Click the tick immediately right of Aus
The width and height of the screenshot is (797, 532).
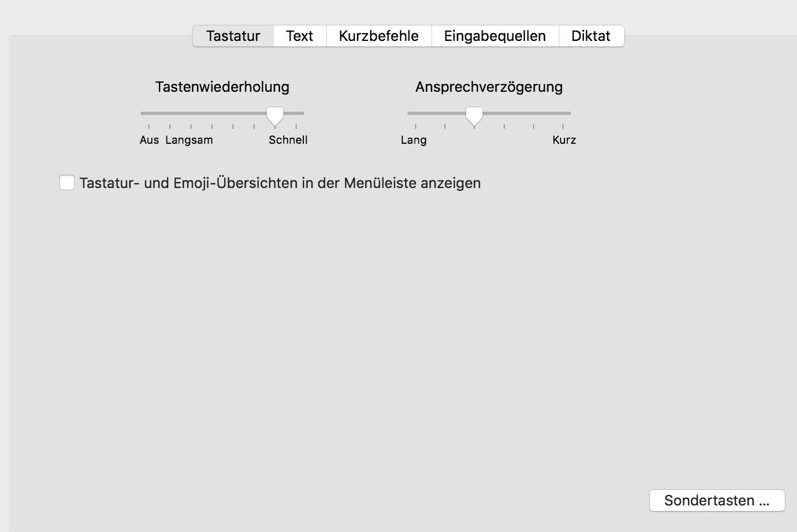tap(170, 113)
